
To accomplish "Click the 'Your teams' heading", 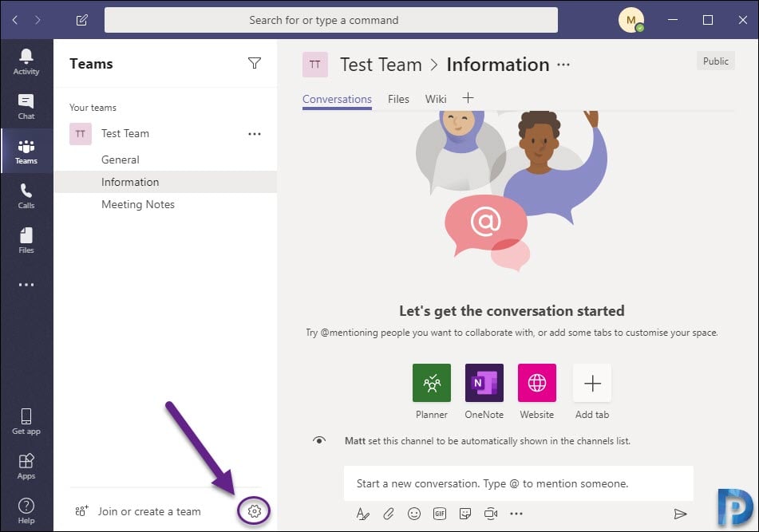I will [93, 108].
